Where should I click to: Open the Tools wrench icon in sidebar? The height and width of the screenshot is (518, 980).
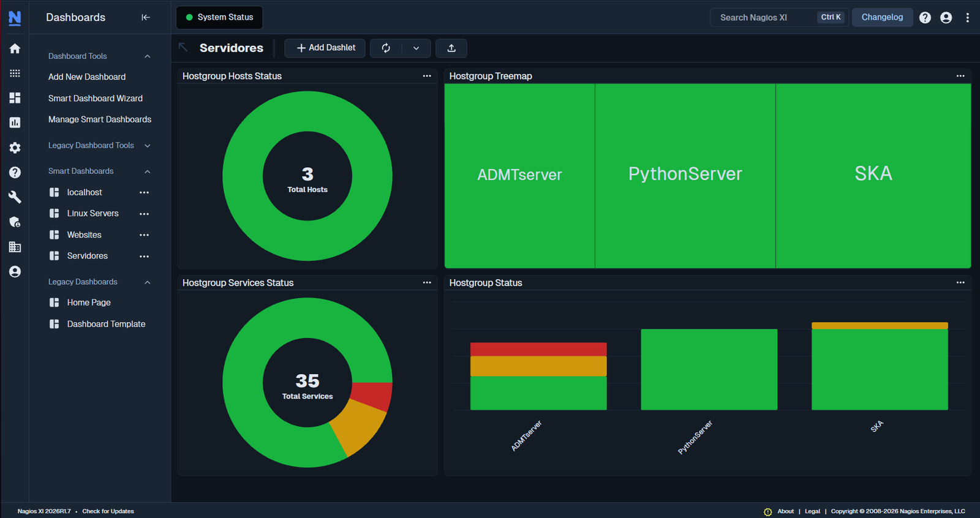15,197
